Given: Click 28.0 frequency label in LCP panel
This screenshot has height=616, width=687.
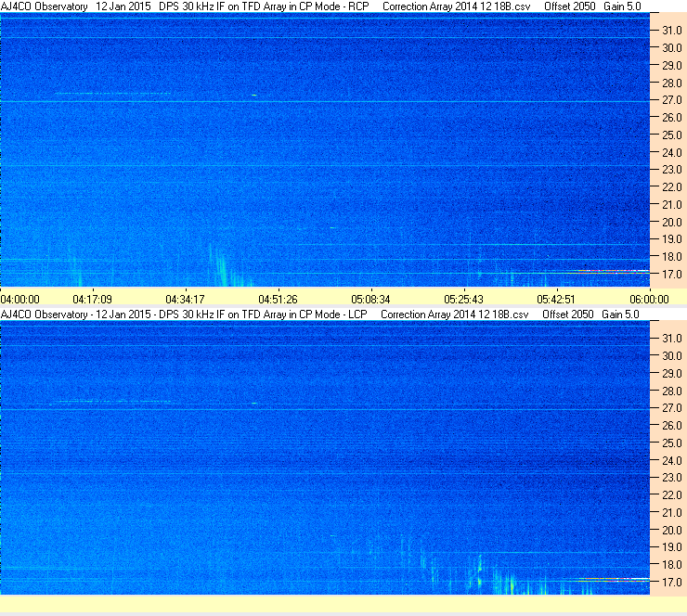Looking at the screenshot, I should point(671,391).
